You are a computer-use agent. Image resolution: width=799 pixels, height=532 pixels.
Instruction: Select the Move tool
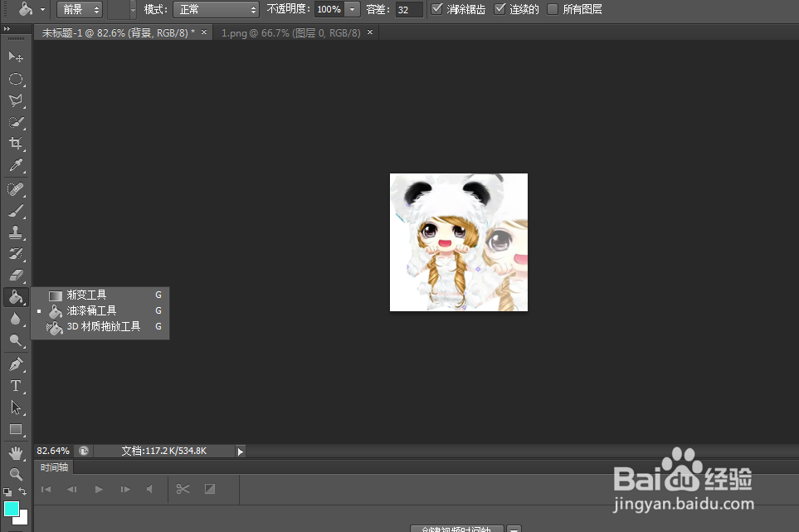16,56
